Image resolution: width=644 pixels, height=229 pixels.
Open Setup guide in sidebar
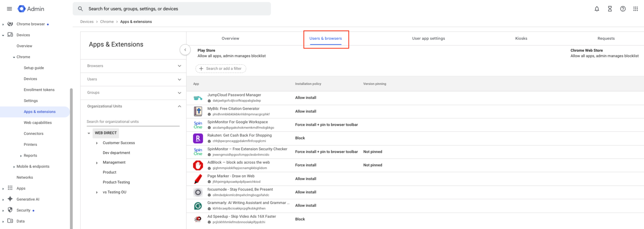[x=34, y=68]
